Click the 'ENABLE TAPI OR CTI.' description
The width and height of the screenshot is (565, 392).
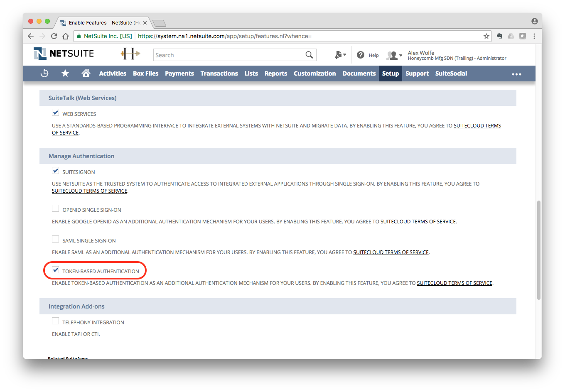click(76, 334)
